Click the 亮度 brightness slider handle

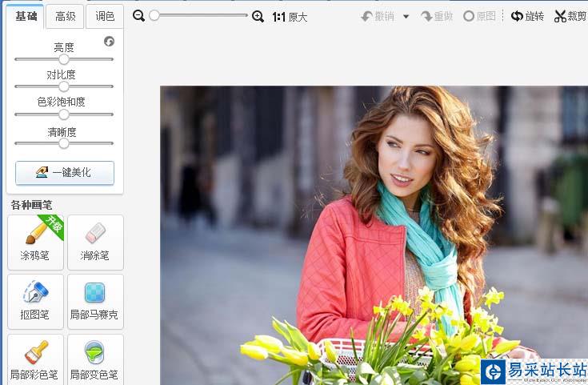click(x=64, y=59)
